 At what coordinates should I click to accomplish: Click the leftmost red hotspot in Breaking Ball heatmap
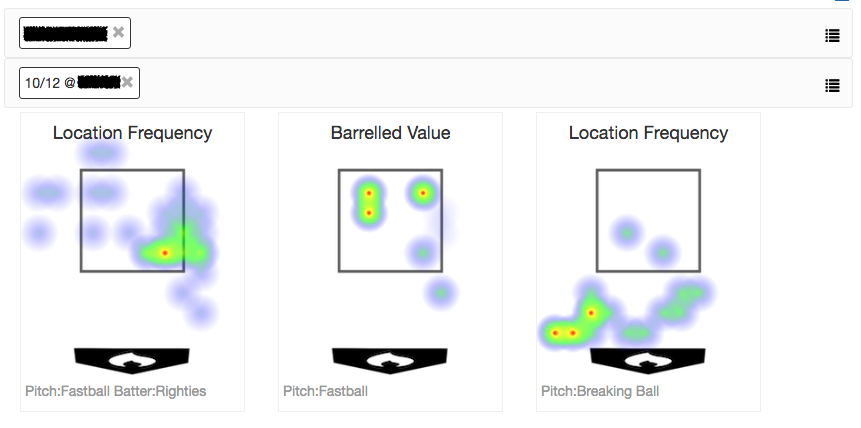click(x=555, y=333)
